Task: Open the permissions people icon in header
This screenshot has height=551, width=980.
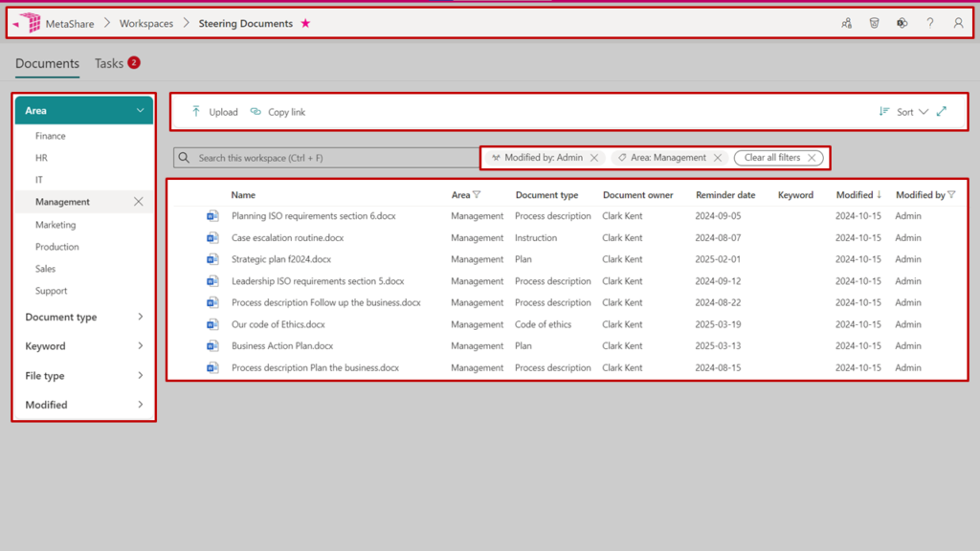Action: pos(846,24)
